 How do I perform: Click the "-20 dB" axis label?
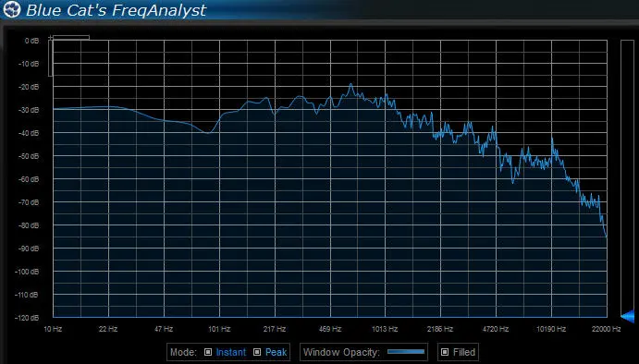(x=29, y=87)
